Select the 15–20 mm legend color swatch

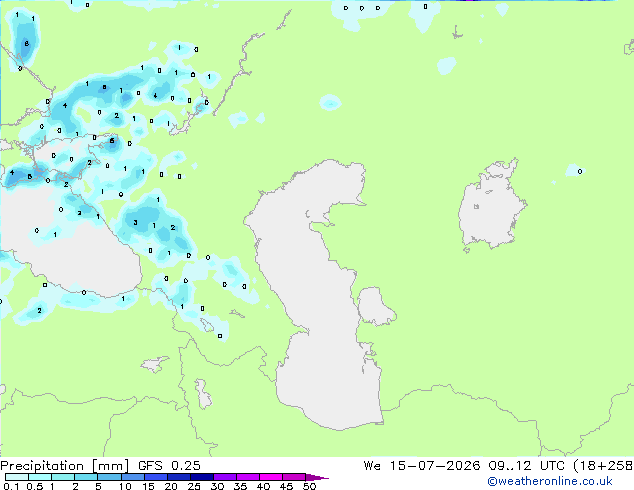(x=156, y=477)
